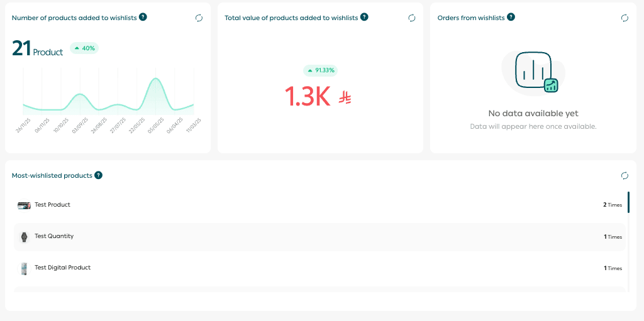Open the Test Quantity item name
Screen dimensions: 644x321
point(54,236)
